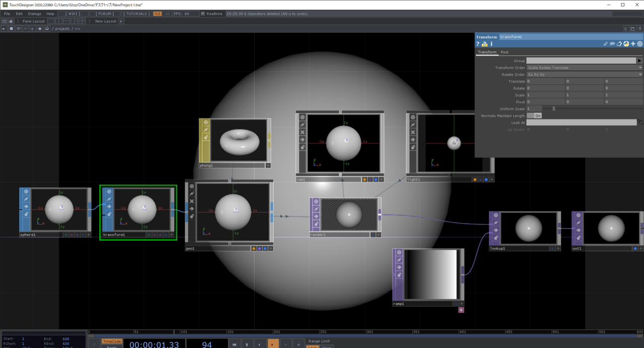The image size is (644, 348).
Task: Toggle viewer active icon on cam1 node
Action: coord(302,117)
